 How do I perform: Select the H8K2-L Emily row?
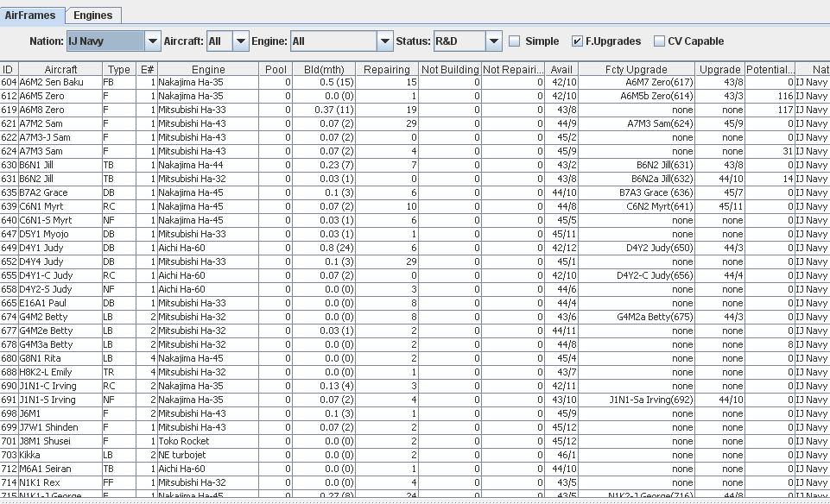[x=415, y=372]
